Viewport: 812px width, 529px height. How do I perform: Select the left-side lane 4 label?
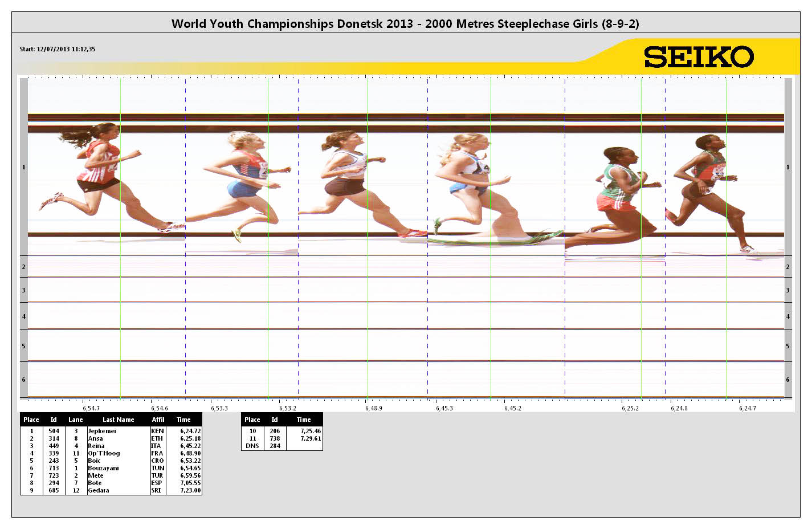[x=23, y=316]
